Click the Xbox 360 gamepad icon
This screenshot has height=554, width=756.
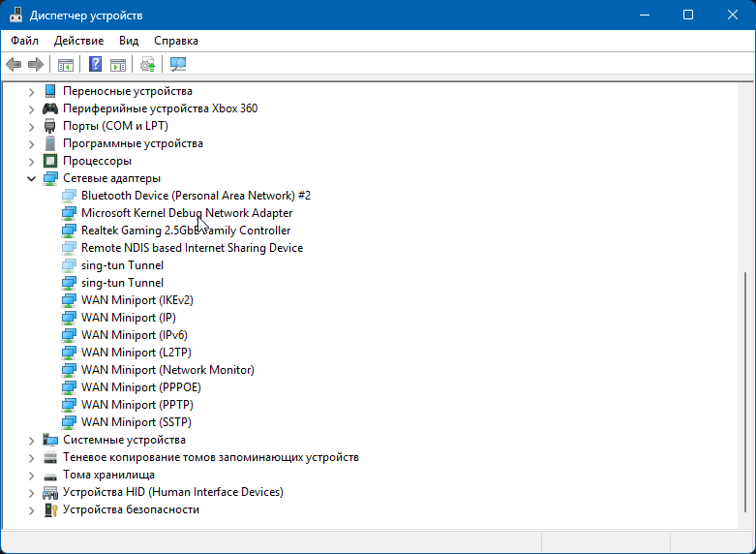point(50,108)
